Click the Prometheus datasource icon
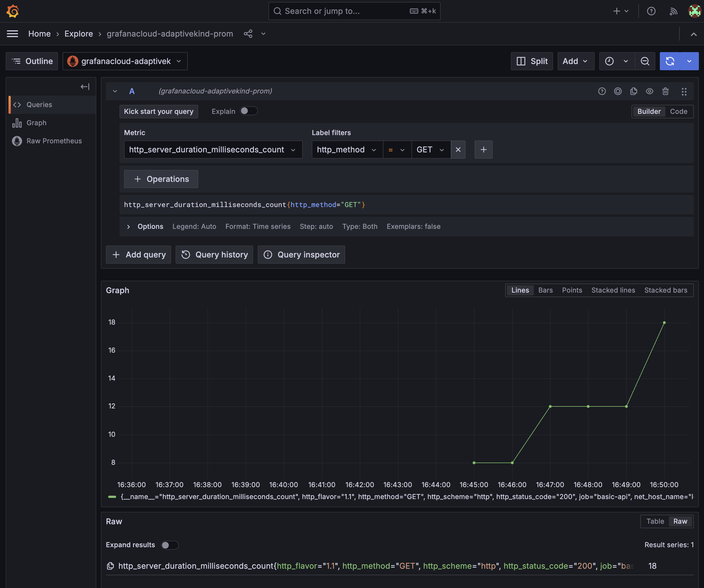This screenshot has height=588, width=704. pos(73,61)
